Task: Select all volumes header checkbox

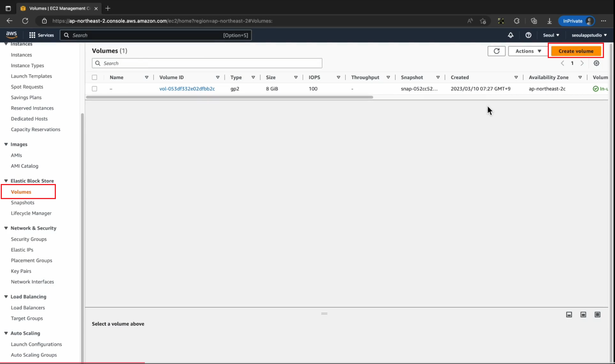Action: (94, 78)
